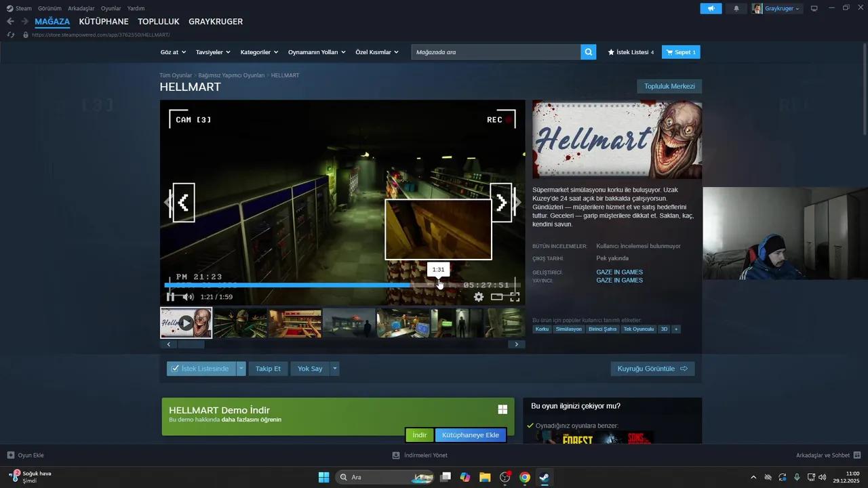Open Kuyruğu Görüntüle queue button

coord(652,369)
